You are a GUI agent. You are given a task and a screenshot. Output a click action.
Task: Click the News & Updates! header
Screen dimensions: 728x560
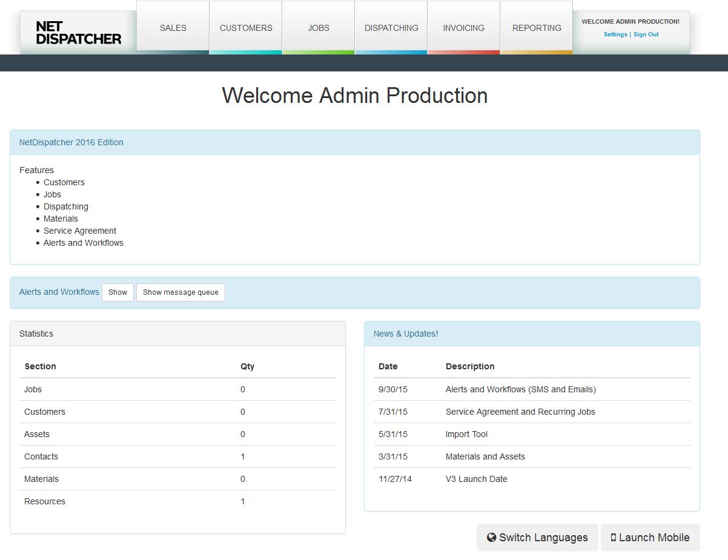pos(532,334)
